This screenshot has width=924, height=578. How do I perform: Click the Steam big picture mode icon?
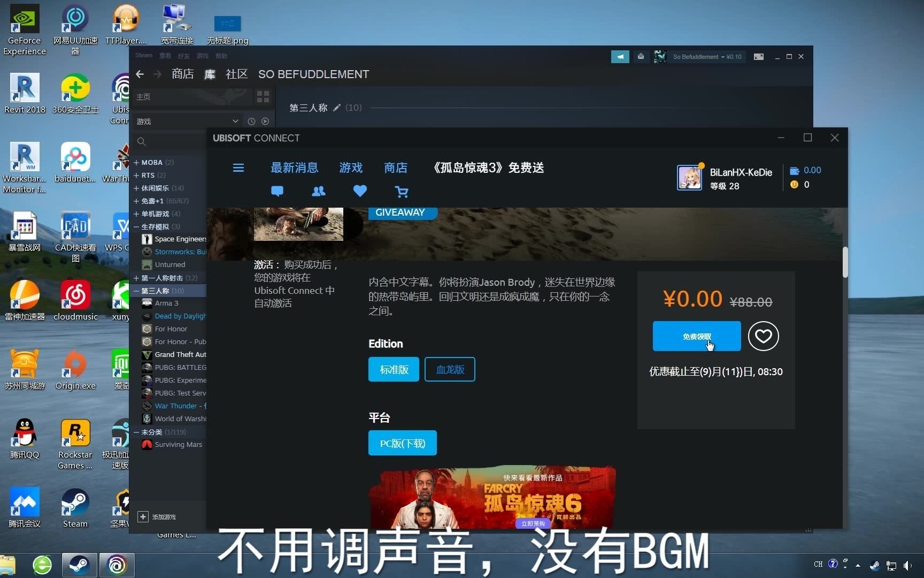click(759, 57)
